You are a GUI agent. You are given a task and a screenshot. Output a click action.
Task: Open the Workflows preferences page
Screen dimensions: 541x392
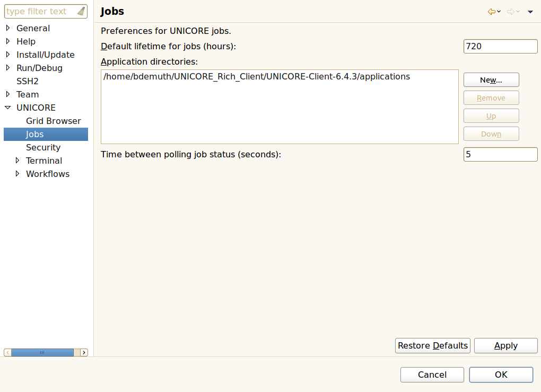pos(48,174)
